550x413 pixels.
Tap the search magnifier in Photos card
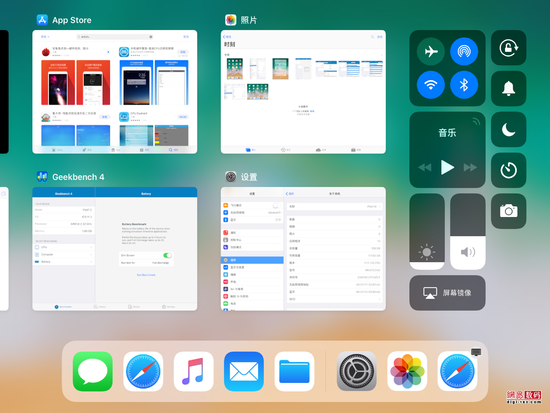[372, 36]
